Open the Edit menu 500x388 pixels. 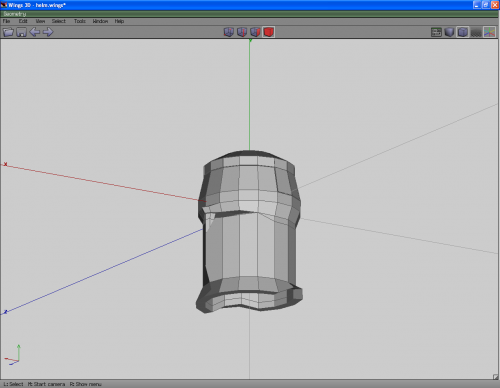[x=23, y=21]
